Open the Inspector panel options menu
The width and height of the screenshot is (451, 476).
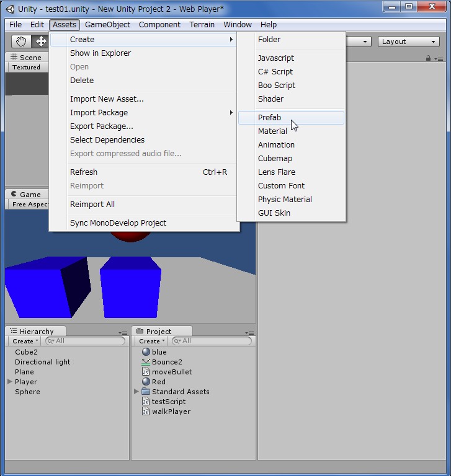(439, 59)
